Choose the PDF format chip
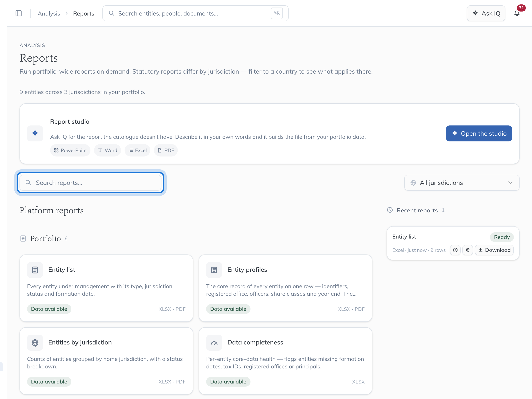Image resolution: width=532 pixels, height=399 pixels. 166,150
